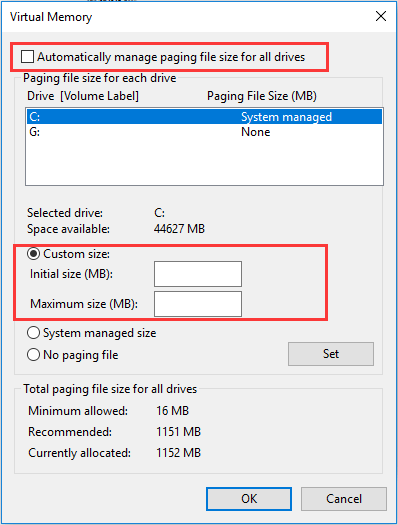Screen dimensions: 398x525
Task: Click the None entry for drive G:
Action: [x=256, y=132]
